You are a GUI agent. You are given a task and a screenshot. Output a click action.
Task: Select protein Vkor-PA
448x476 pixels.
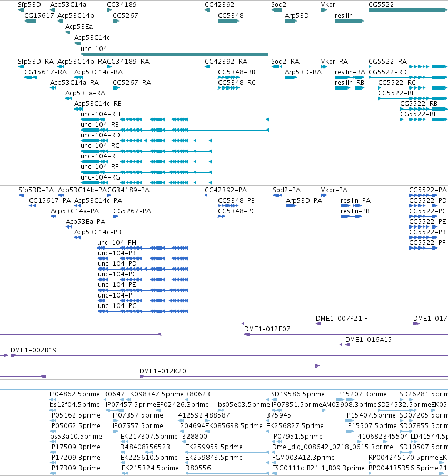pyautogui.click(x=324, y=195)
